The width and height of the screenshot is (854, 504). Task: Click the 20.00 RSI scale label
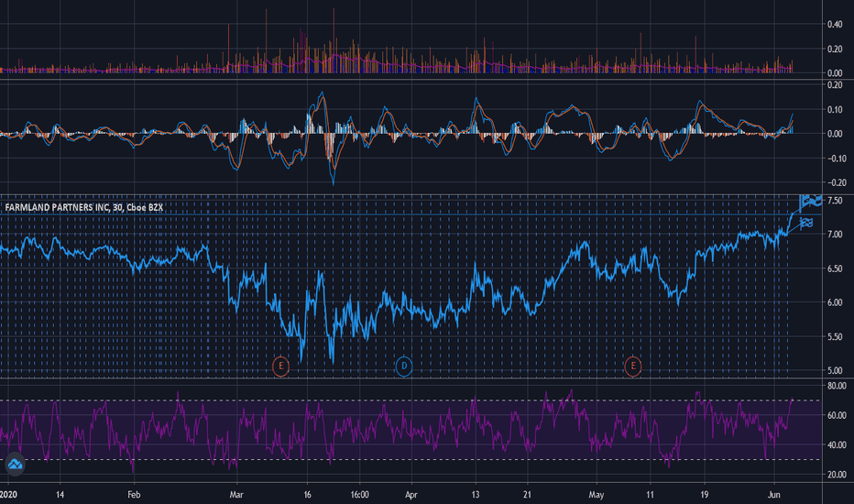click(837, 475)
